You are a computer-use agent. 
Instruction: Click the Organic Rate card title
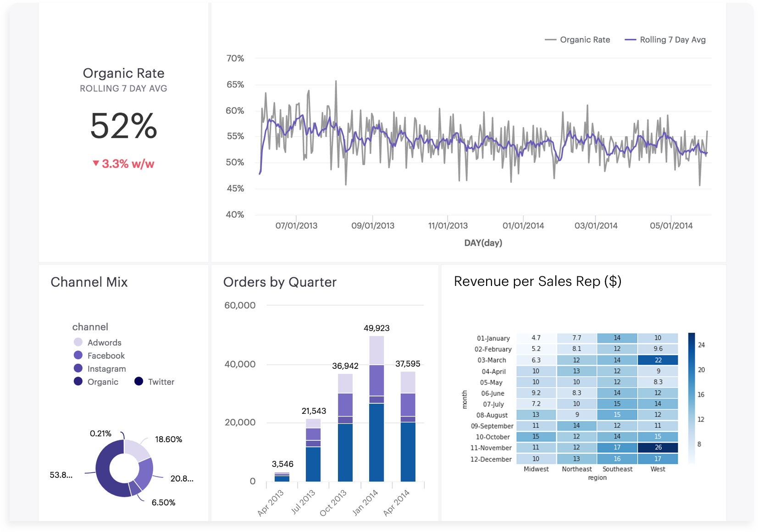pos(123,73)
